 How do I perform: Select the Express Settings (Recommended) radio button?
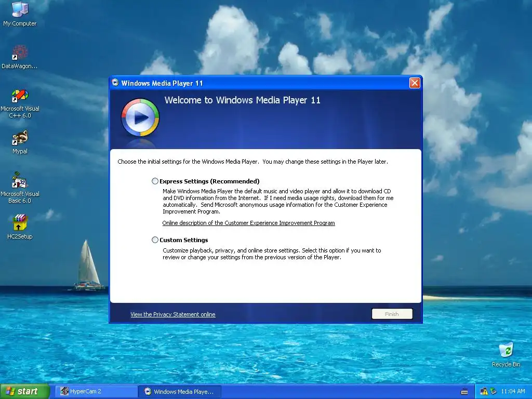click(155, 181)
